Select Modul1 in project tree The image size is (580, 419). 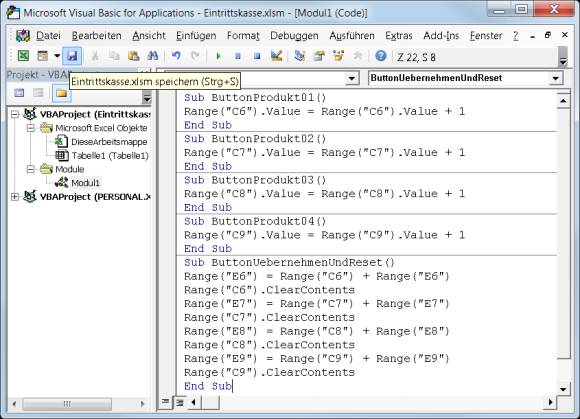(85, 183)
